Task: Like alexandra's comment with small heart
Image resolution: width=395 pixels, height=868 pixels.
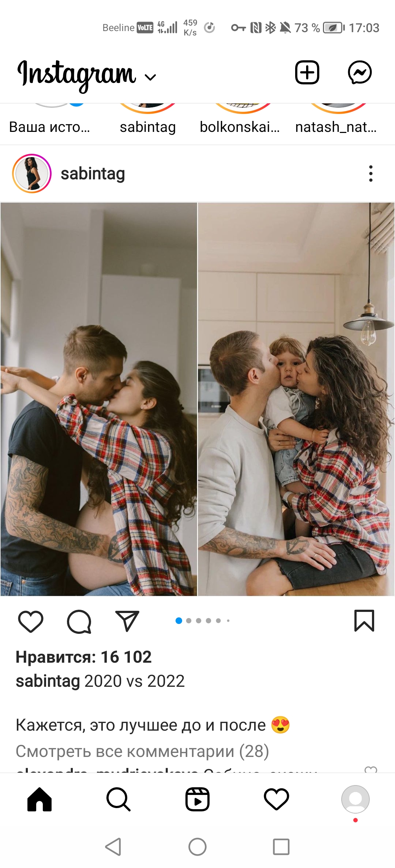Action: click(371, 770)
